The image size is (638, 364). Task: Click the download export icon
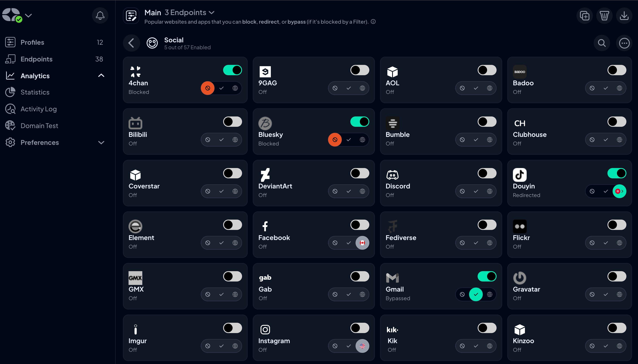coord(624,16)
